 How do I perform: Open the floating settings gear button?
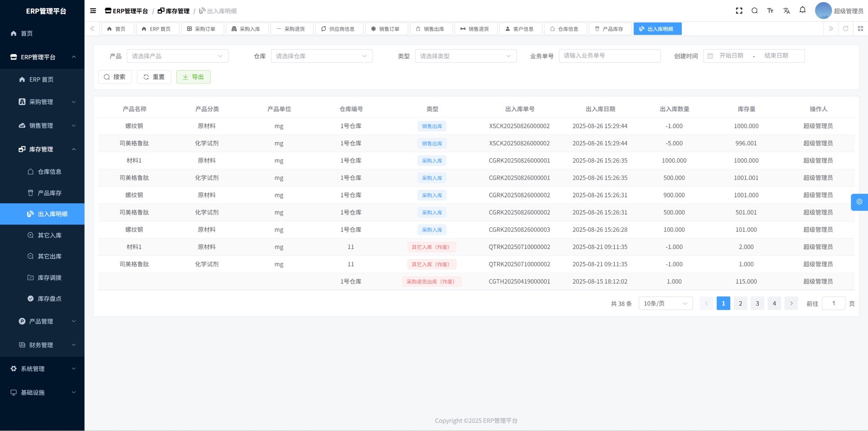tap(859, 202)
